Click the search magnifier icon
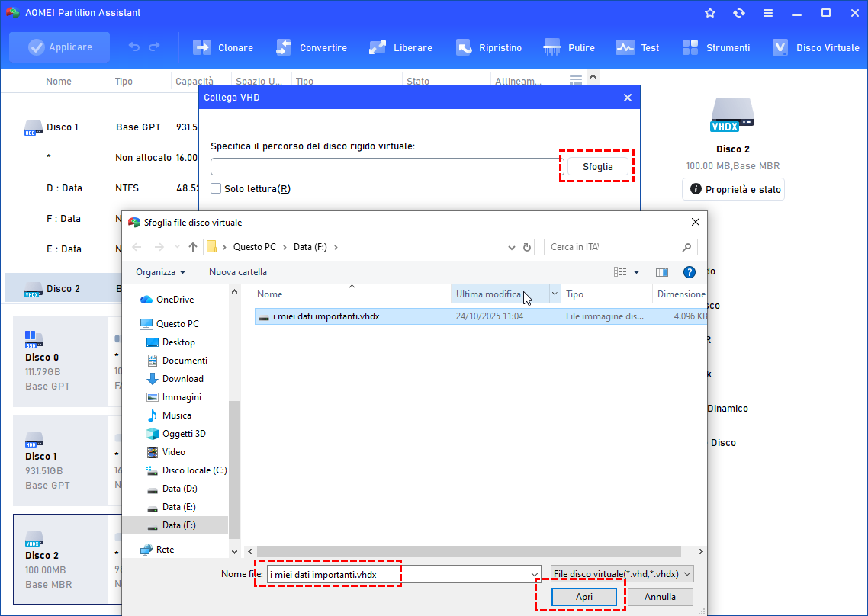868x616 pixels. 686,247
